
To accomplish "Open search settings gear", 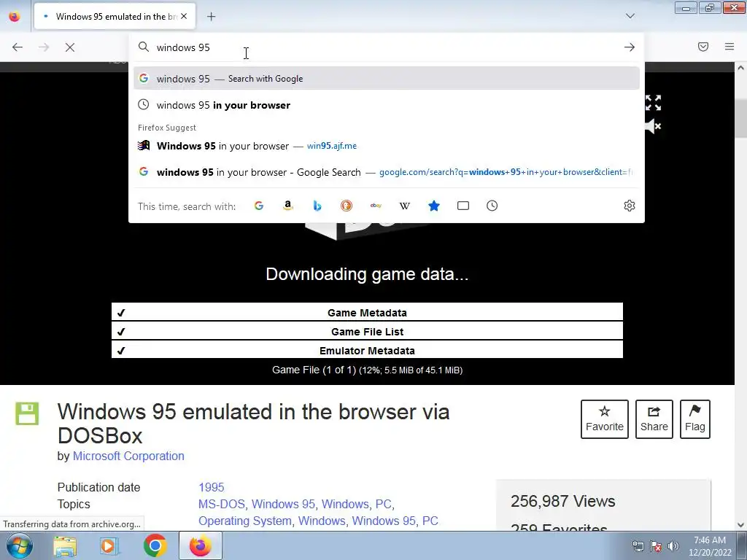I will click(x=630, y=206).
